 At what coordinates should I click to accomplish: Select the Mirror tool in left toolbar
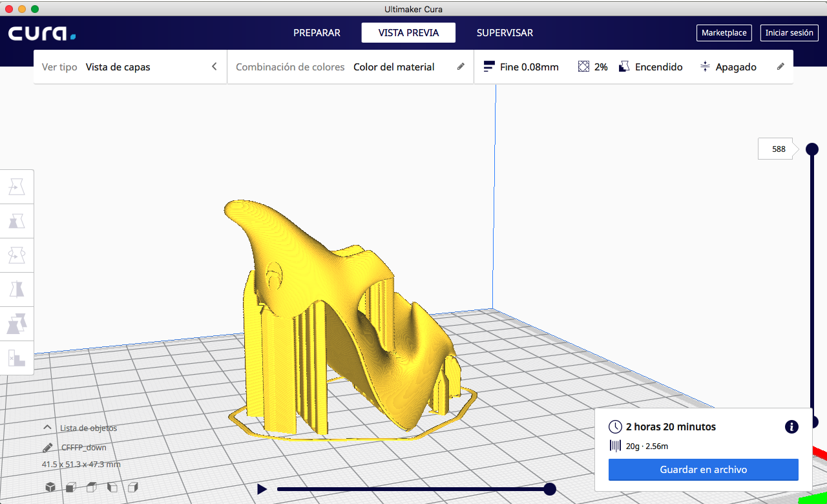(x=17, y=288)
